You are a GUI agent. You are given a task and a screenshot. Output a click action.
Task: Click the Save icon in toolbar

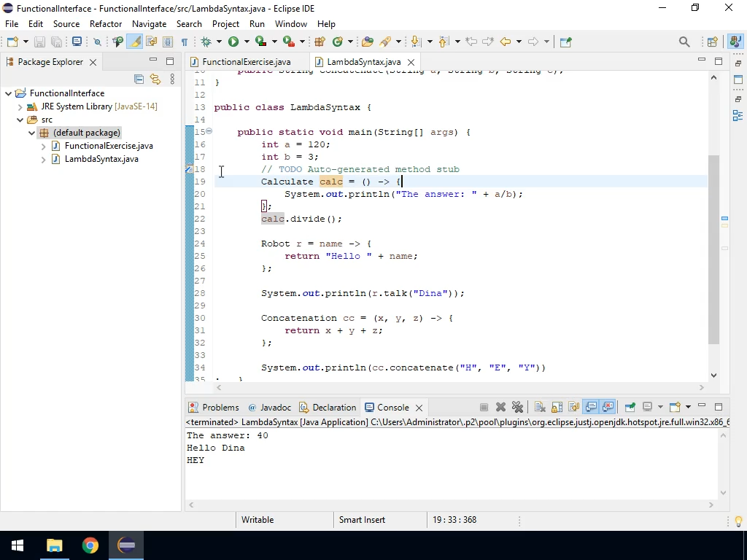coord(40,42)
